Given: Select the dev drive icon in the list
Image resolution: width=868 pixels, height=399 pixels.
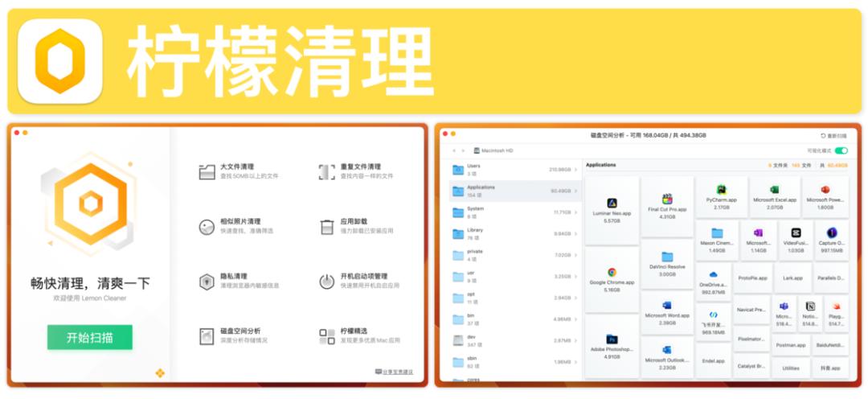Looking at the screenshot, I should click(x=458, y=340).
